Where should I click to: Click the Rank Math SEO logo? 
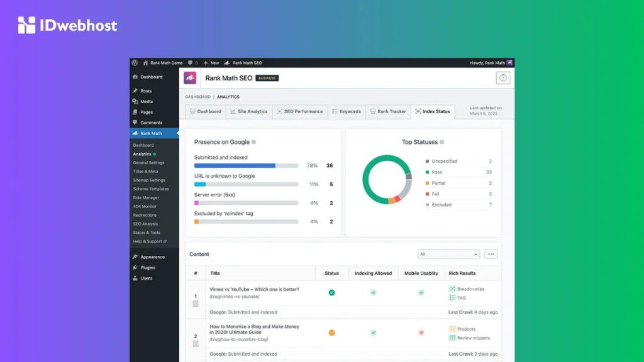(x=190, y=78)
